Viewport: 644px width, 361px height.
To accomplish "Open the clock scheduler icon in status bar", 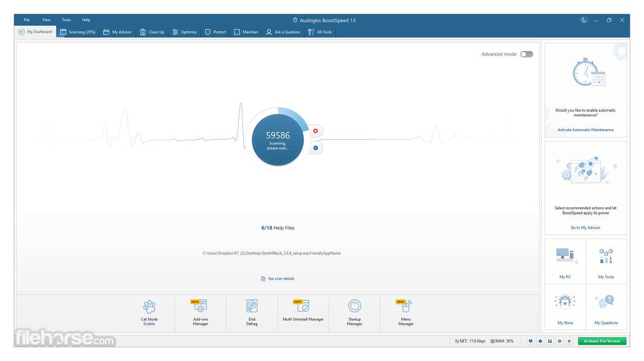I will click(540, 341).
